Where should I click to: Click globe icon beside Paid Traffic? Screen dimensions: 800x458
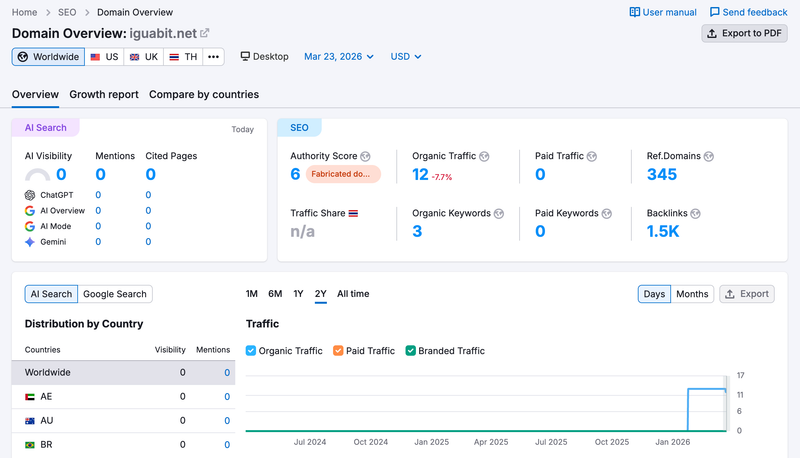(592, 157)
